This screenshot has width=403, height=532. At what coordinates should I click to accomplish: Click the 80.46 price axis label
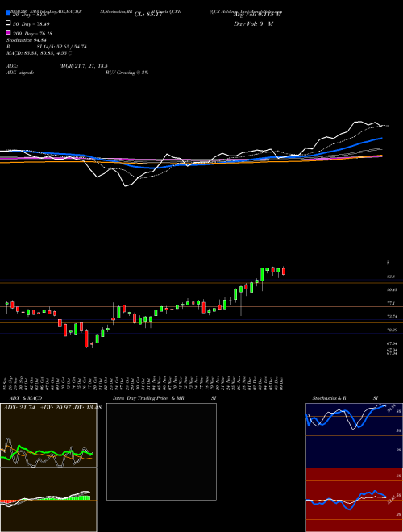point(392,289)
